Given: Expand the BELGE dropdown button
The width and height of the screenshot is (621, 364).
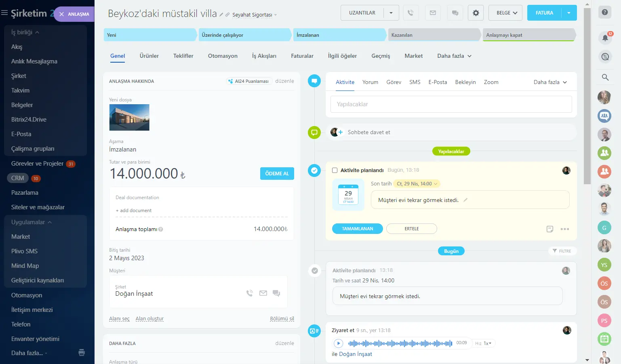Looking at the screenshot, I should pyautogui.click(x=505, y=13).
